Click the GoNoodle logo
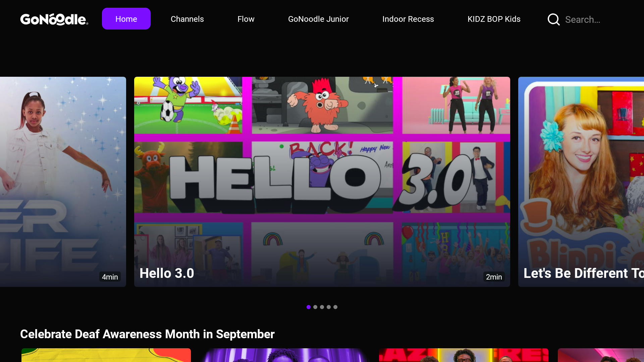The width and height of the screenshot is (644, 362). tap(54, 19)
